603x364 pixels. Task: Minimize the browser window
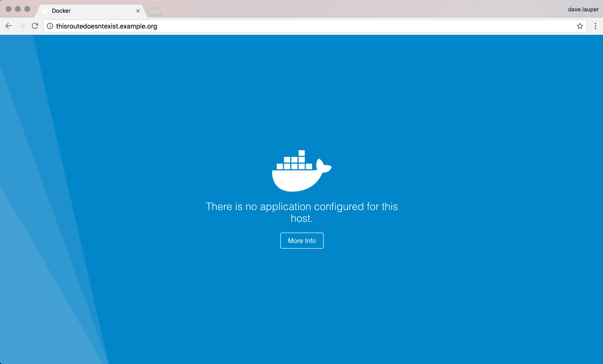click(x=18, y=9)
